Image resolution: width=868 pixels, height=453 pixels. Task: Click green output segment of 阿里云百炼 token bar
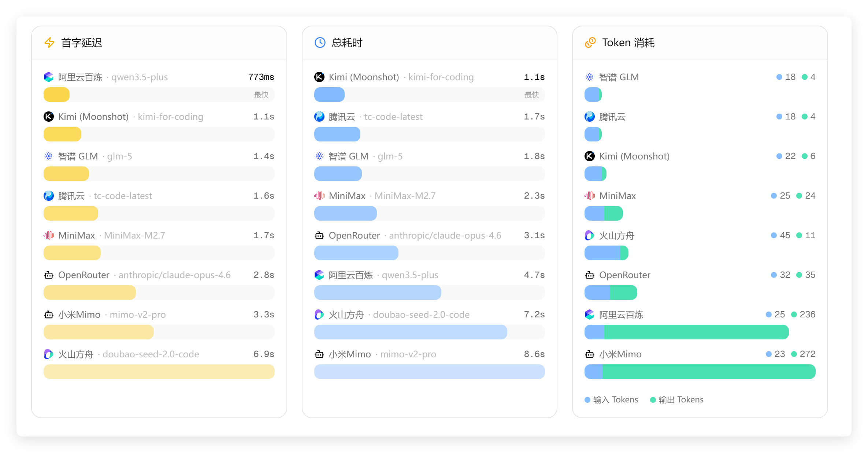pos(696,332)
